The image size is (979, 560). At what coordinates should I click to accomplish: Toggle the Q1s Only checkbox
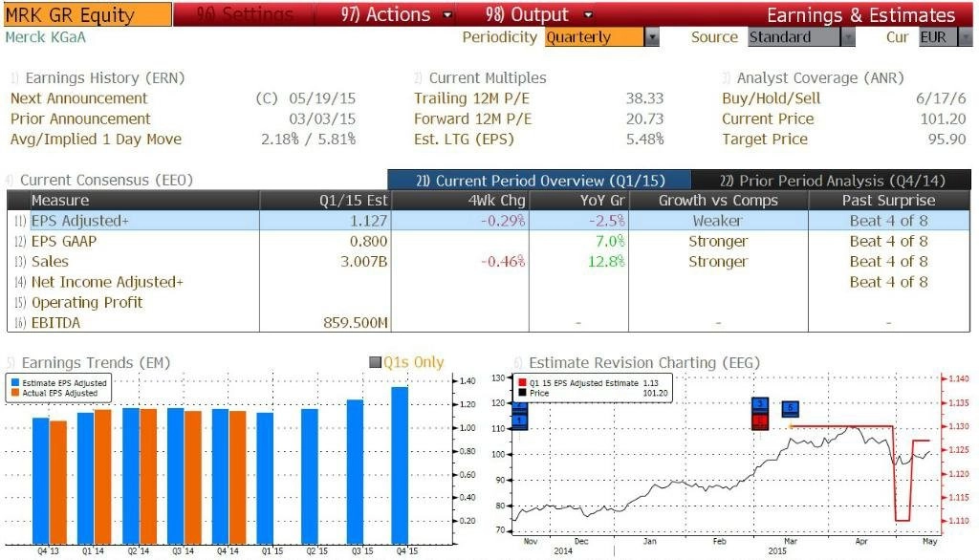[375, 362]
